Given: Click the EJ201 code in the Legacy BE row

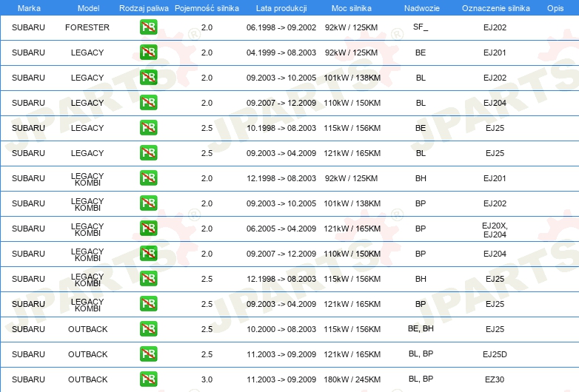Looking at the screenshot, I should (495, 53).
